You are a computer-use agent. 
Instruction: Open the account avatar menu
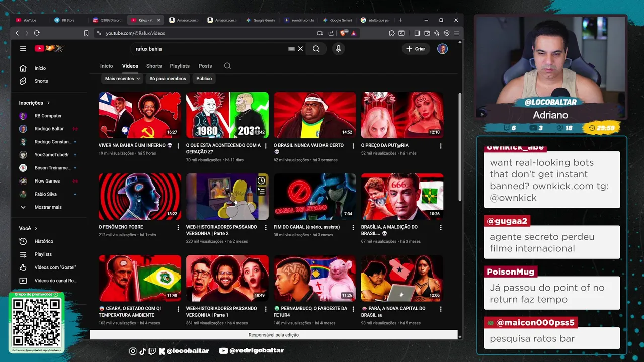[442, 49]
